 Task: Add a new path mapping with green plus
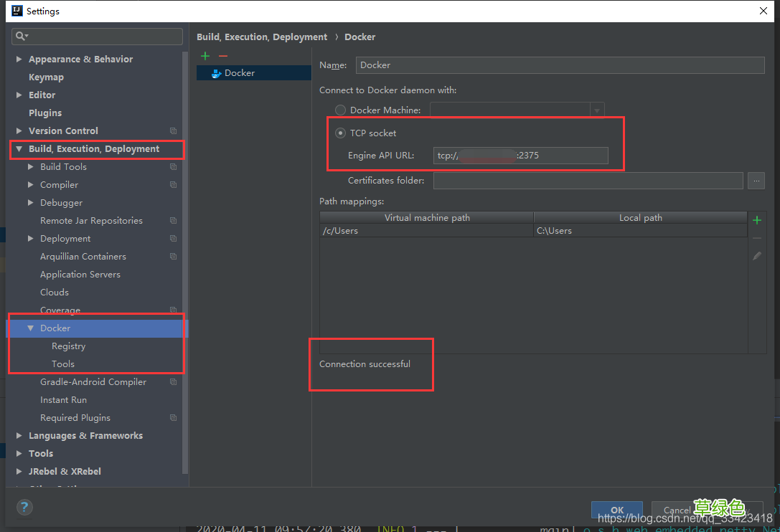click(756, 220)
